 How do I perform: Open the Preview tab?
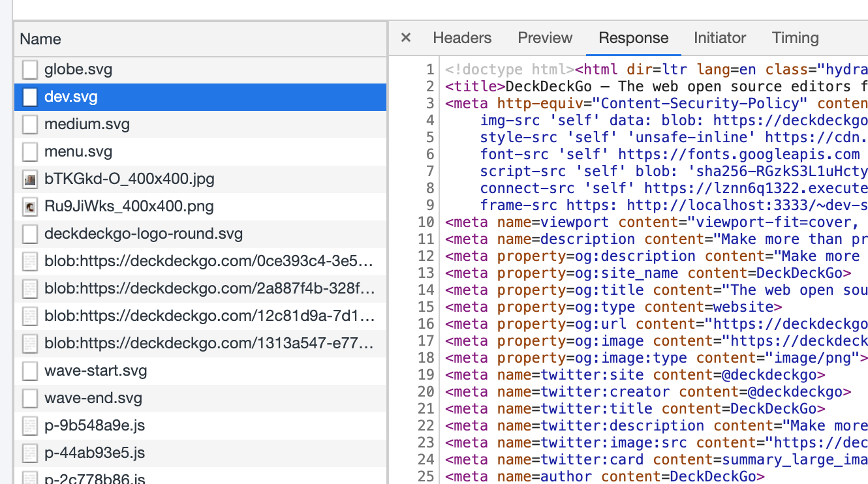[x=545, y=38]
